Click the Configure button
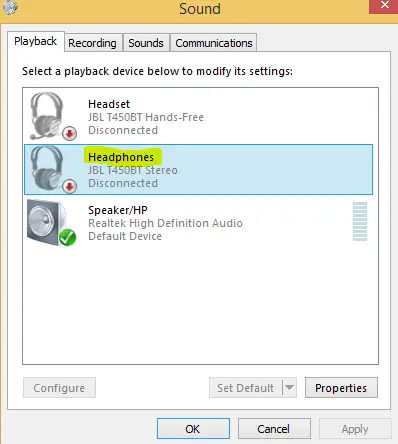The height and width of the screenshot is (444, 398). click(59, 388)
